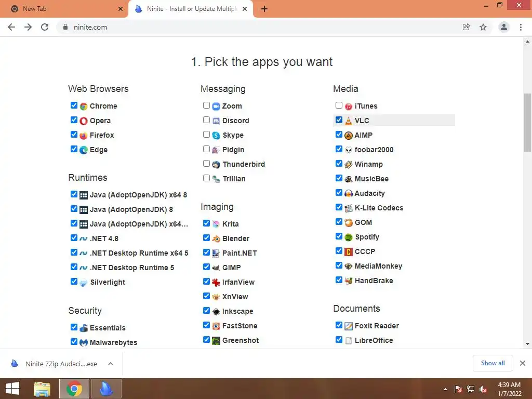Open File Explorer from the taskbar

click(42, 389)
